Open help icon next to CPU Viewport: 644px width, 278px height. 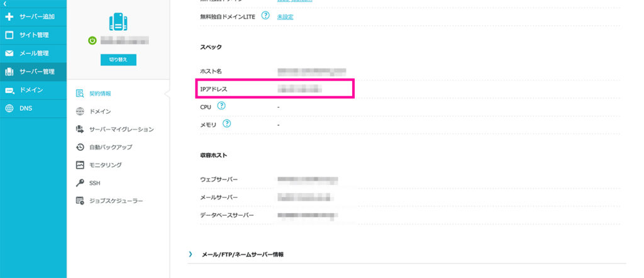tap(221, 106)
